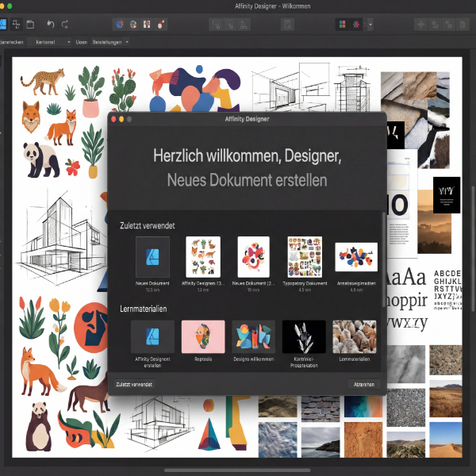Switch to the Pixel persona icon

coord(17,25)
